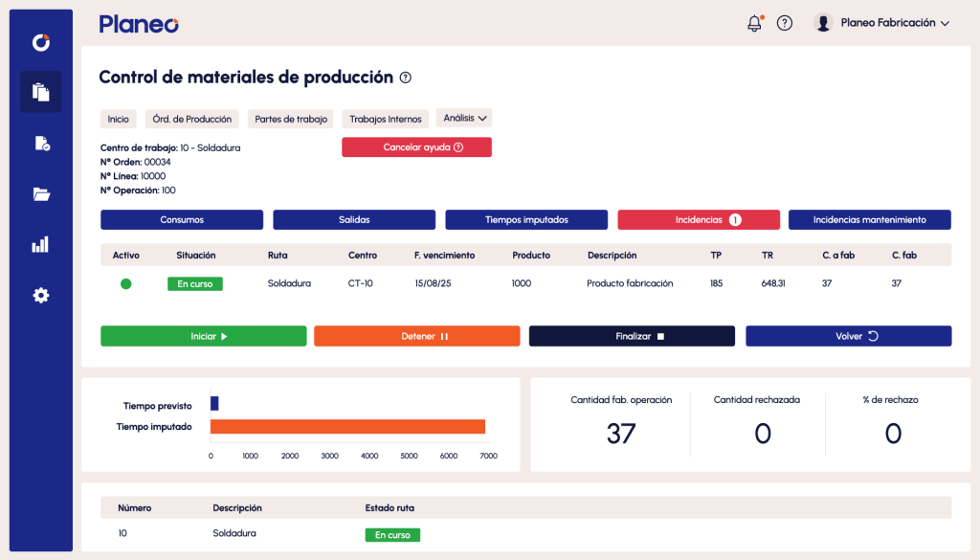The image size is (980, 560).
Task: Open Incidencias showing one alert
Action: [x=699, y=219]
